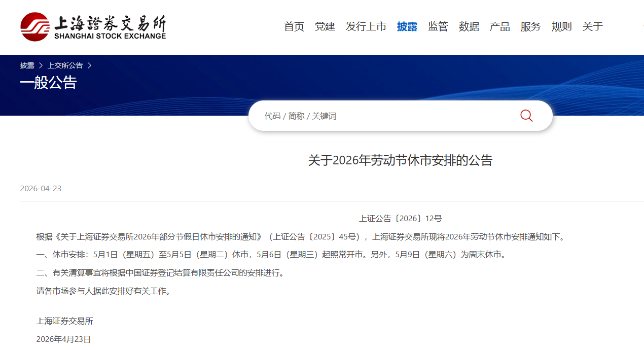Click the 一般公告 banner heading
644x350 pixels.
click(x=48, y=83)
